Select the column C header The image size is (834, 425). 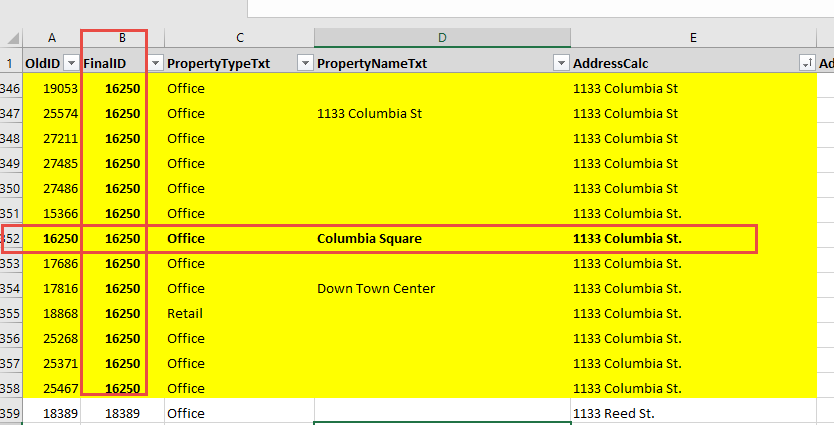click(239, 38)
